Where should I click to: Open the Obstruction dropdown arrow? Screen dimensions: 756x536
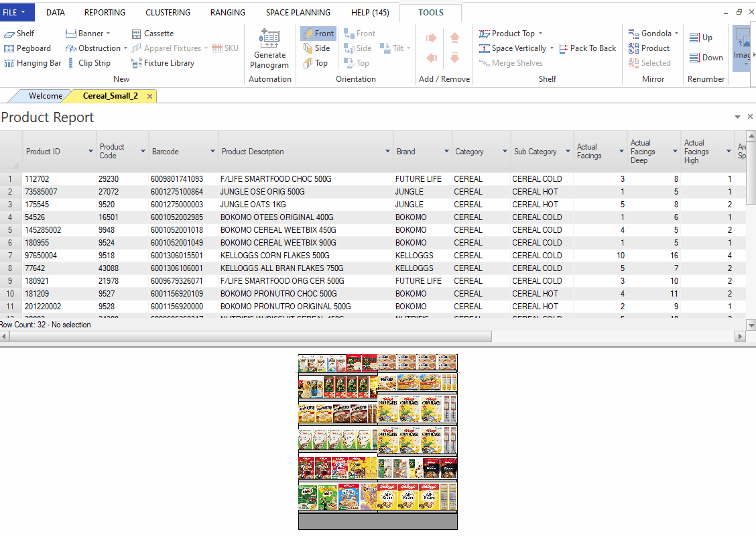pyautogui.click(x=125, y=48)
